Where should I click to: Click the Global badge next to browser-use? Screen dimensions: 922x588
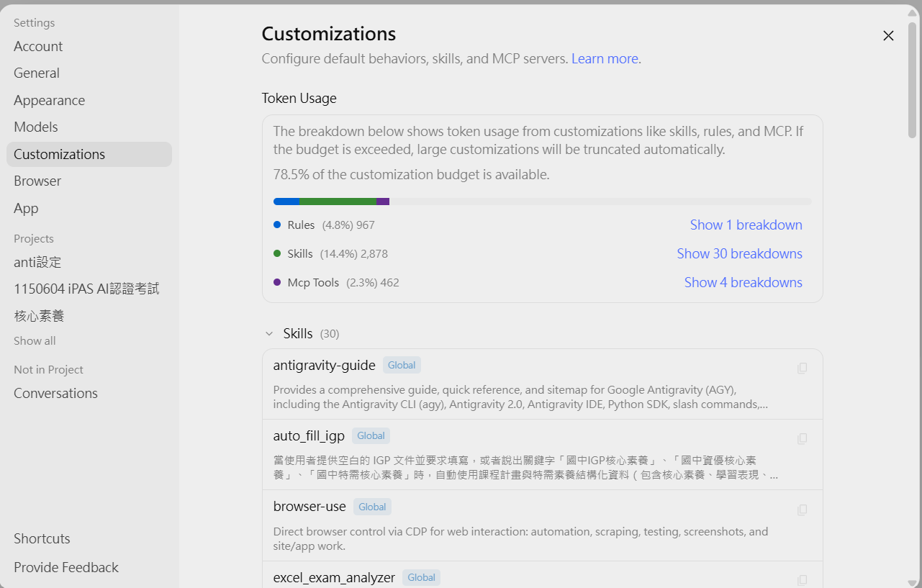(372, 507)
